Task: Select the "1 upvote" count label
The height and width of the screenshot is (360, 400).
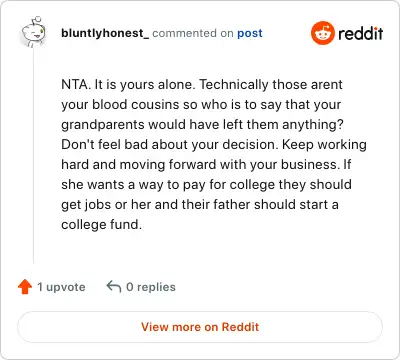Action: click(x=61, y=287)
